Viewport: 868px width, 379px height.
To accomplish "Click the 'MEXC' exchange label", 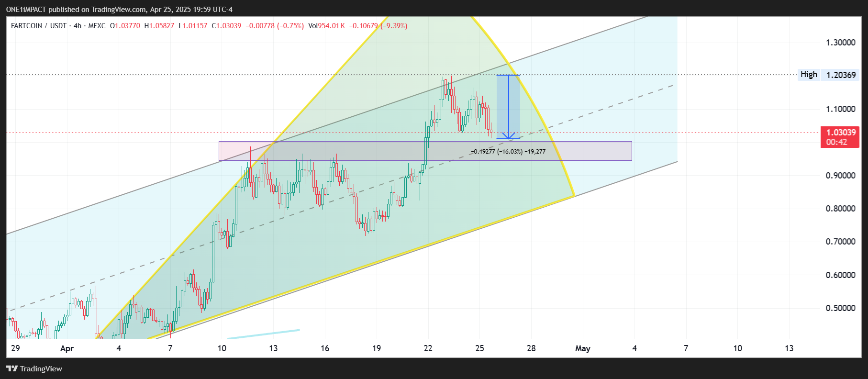I will tap(97, 26).
